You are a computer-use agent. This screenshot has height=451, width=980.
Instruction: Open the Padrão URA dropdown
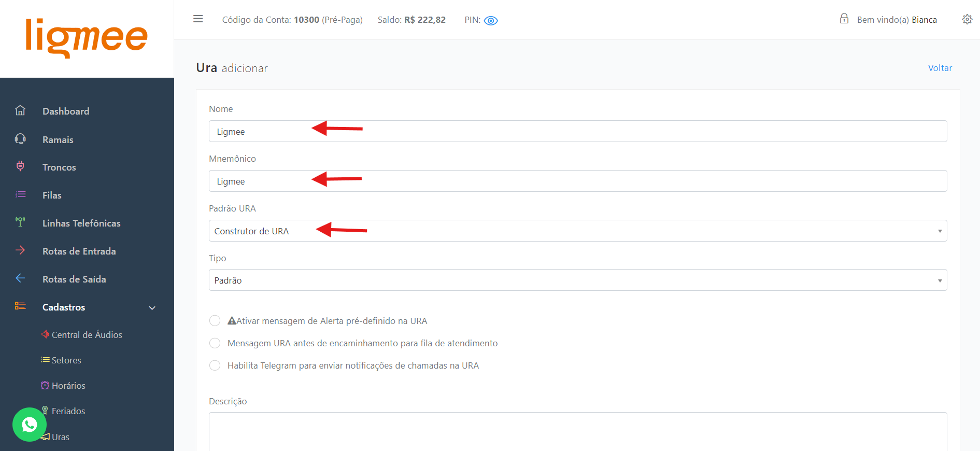click(577, 231)
